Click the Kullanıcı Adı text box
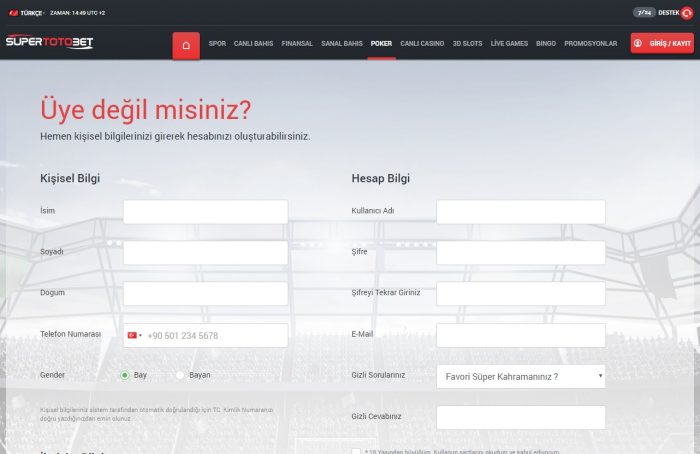Image resolution: width=700 pixels, height=454 pixels. 520,212
